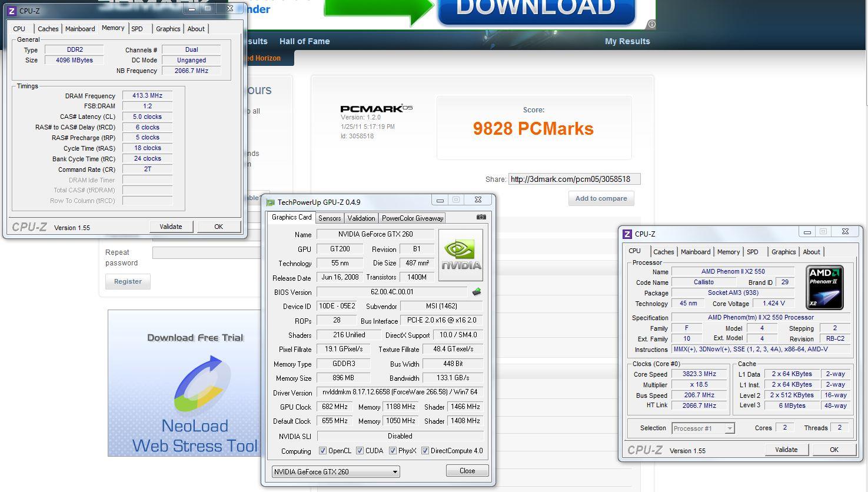Screen dimensions: 868x492
Task: Click OK in memory CPU-Z window
Action: pyautogui.click(x=218, y=227)
